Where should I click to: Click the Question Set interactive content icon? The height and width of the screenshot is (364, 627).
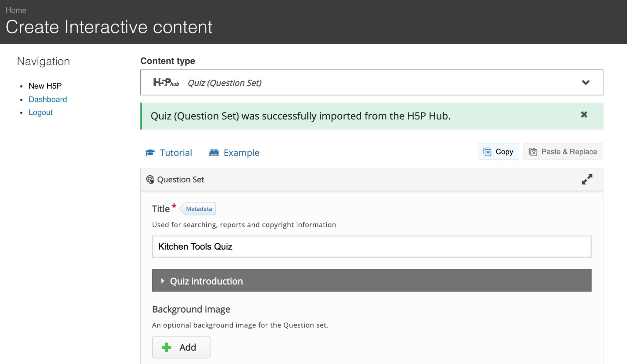coord(150,179)
